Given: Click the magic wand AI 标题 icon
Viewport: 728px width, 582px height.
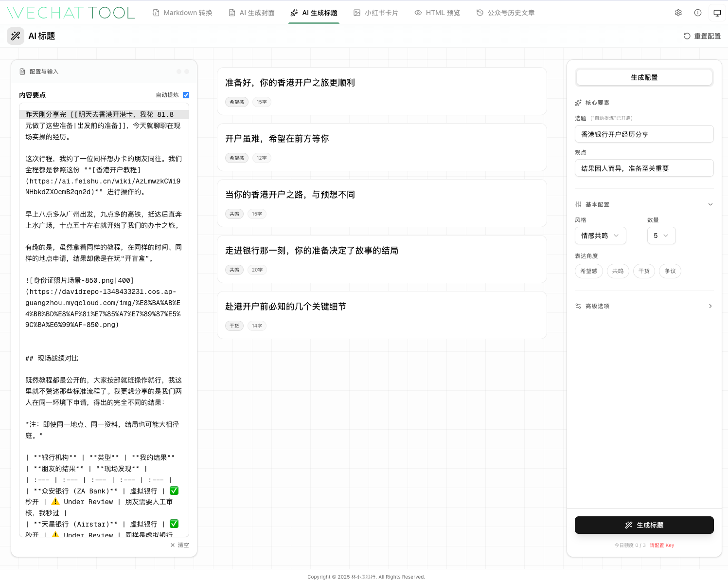Looking at the screenshot, I should click(x=16, y=36).
